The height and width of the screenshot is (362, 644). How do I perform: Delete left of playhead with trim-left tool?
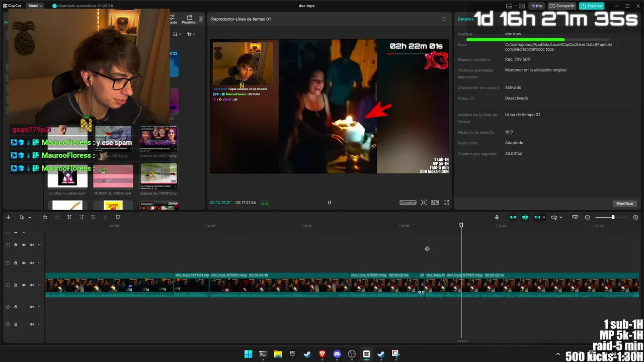pyautogui.click(x=82, y=217)
